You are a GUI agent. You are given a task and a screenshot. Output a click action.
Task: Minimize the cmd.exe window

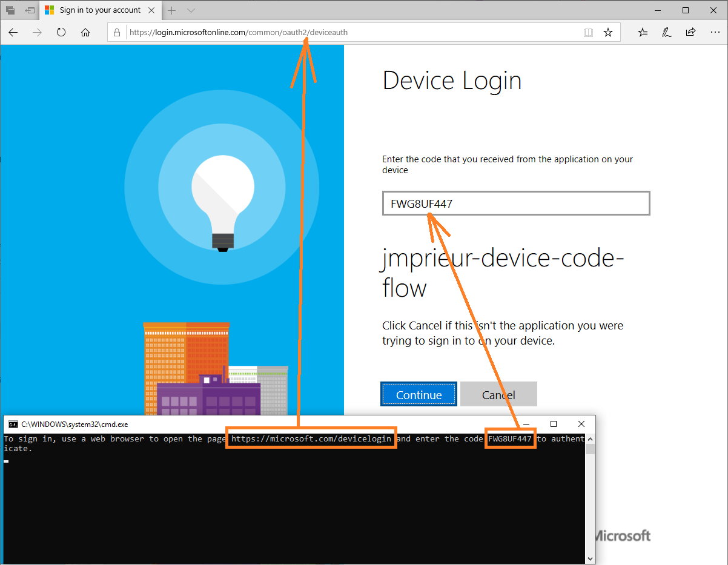(x=526, y=424)
